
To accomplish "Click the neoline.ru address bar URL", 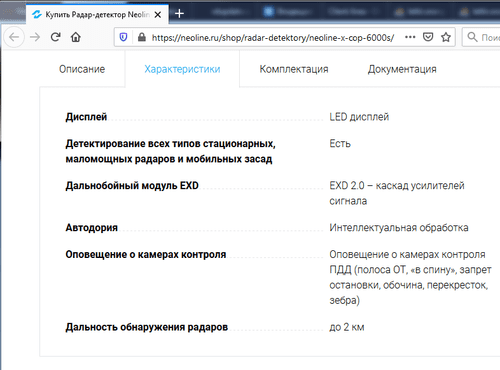I will [x=273, y=38].
